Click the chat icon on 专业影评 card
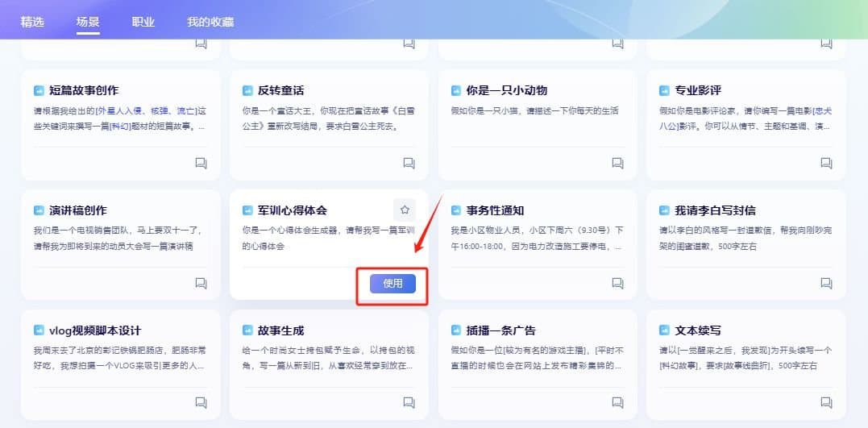This screenshot has height=428, width=868. click(826, 163)
